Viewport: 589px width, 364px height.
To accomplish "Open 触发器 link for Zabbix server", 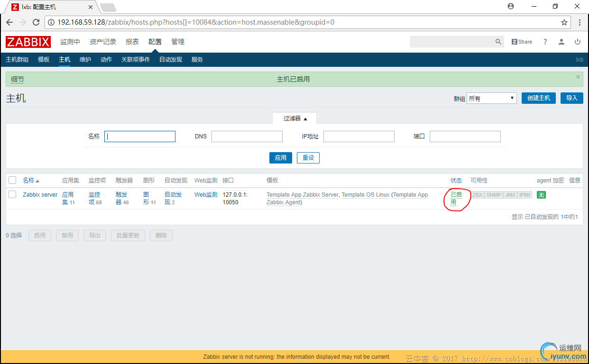I will tap(122, 198).
